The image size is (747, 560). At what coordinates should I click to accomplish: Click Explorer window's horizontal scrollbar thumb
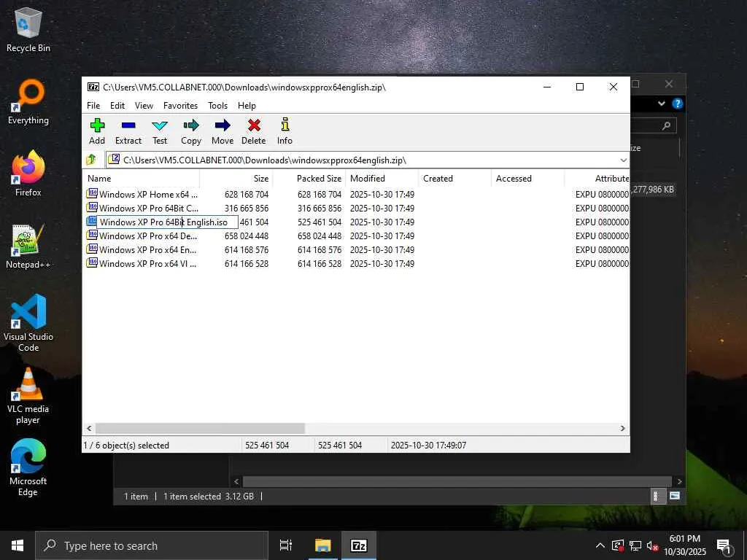(x=457, y=481)
